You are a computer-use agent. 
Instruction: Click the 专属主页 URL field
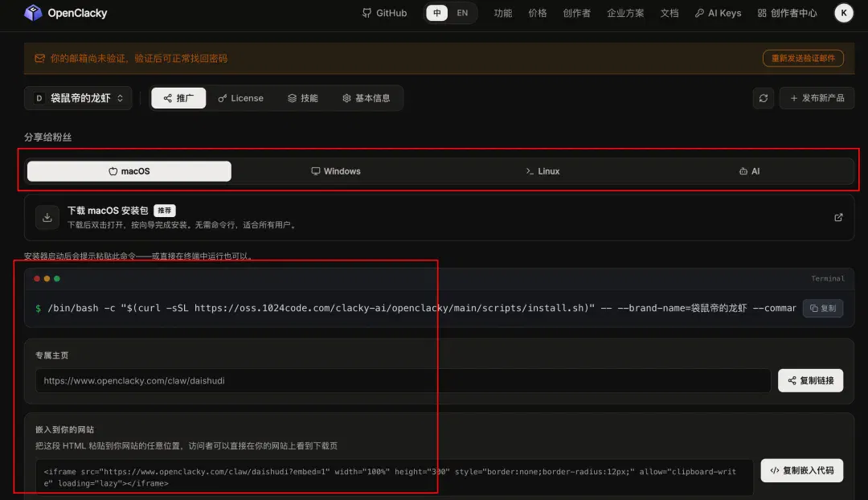tap(403, 380)
